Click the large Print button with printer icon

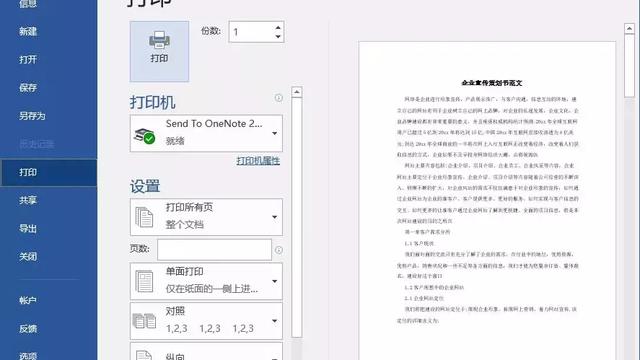click(159, 51)
